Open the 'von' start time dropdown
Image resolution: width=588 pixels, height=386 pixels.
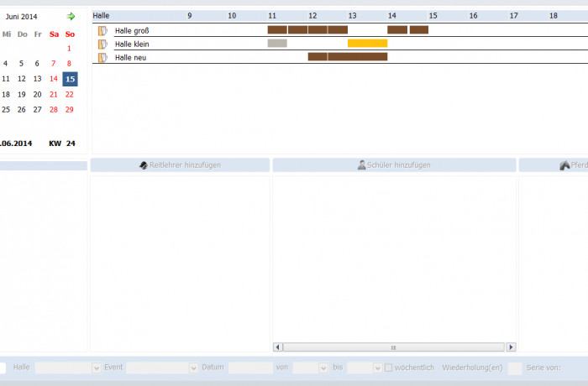tap(322, 368)
